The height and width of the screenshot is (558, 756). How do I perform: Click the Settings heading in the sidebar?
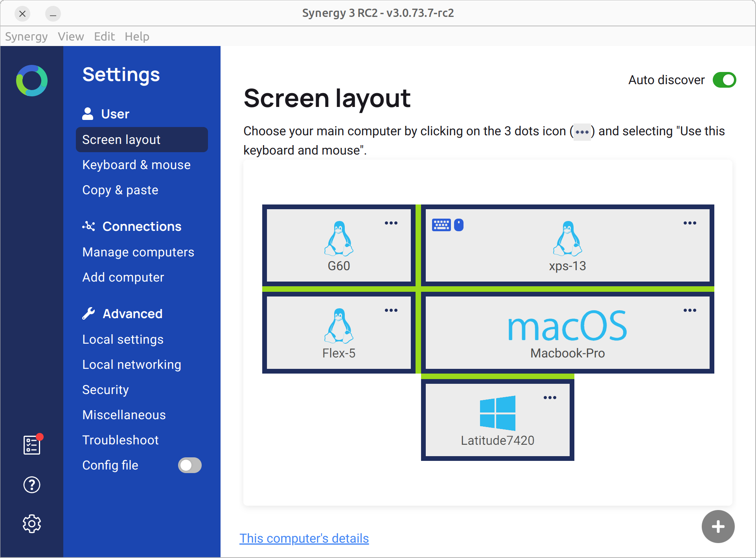point(121,74)
